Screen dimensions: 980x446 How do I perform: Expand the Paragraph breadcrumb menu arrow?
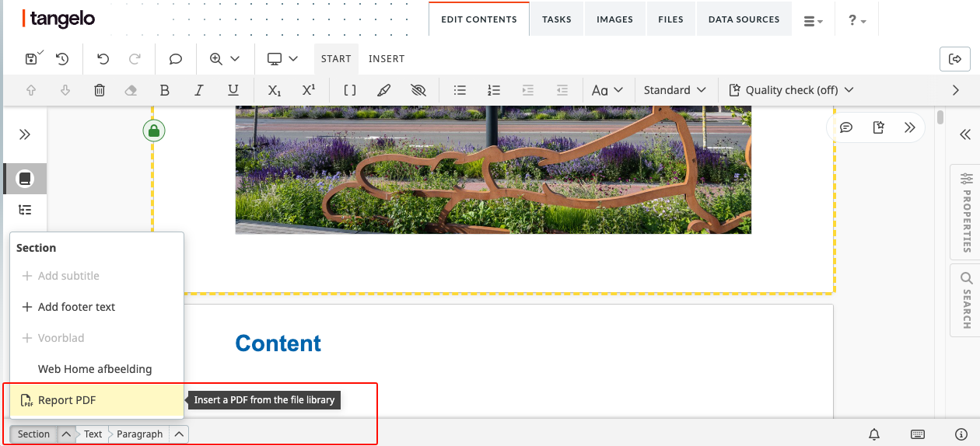179,434
